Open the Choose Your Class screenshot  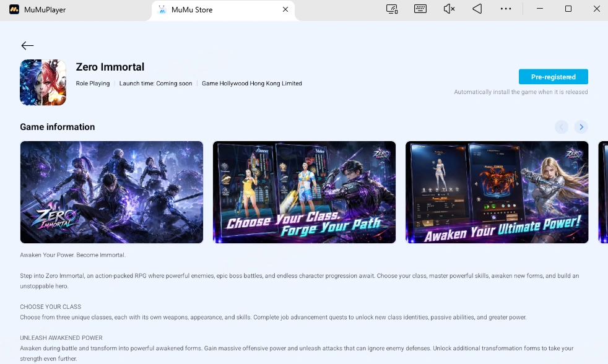305,193
